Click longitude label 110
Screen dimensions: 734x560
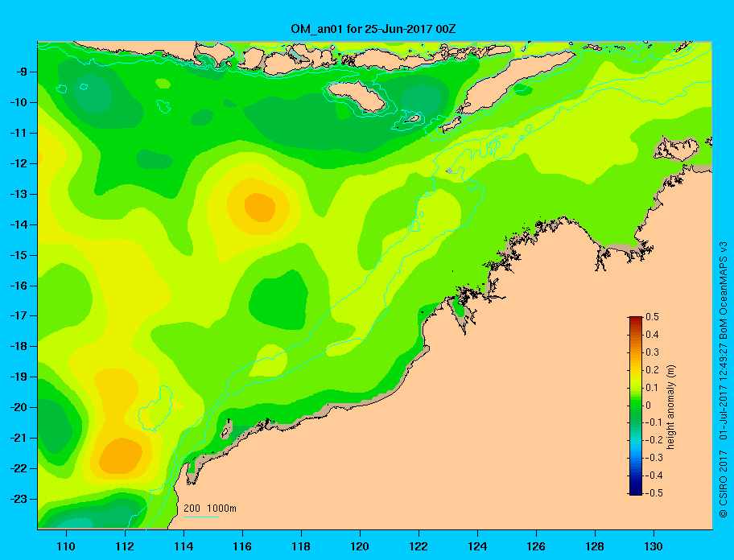pos(67,546)
